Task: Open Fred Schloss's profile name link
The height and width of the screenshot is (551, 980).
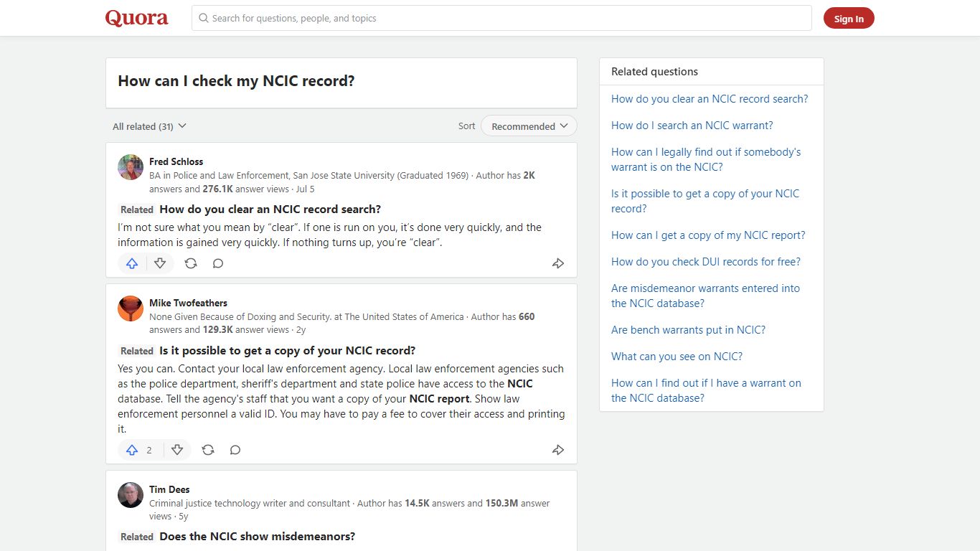Action: pyautogui.click(x=176, y=161)
